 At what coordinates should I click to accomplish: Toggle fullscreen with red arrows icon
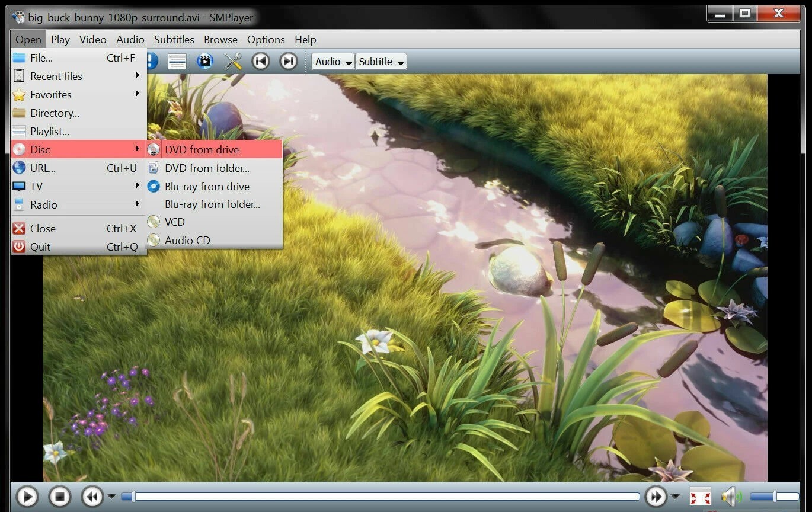(x=701, y=497)
